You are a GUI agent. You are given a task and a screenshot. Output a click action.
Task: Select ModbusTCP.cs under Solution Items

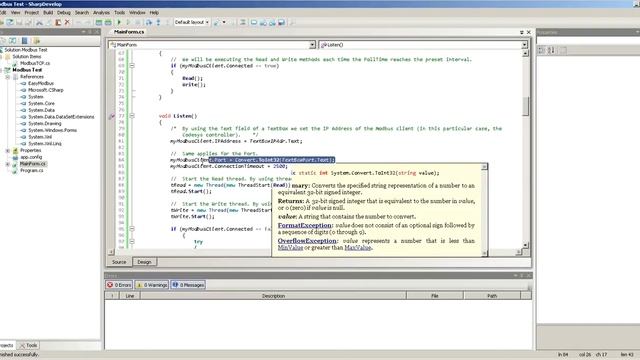pyautogui.click(x=35, y=63)
